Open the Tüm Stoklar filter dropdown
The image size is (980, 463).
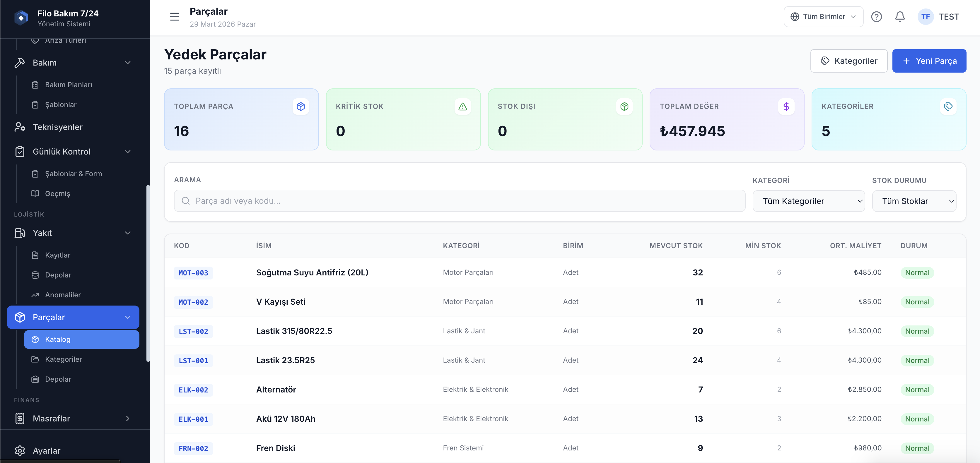(914, 201)
